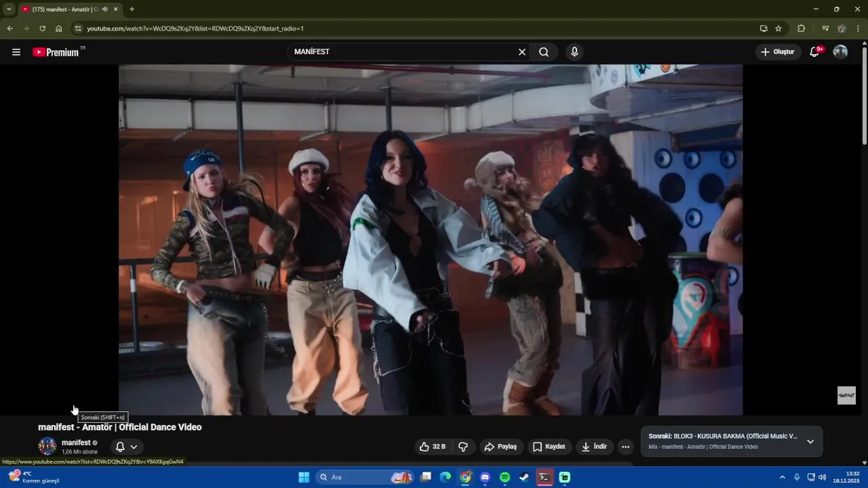Viewport: 868px width, 488px height.
Task: Open the taskbar weather widget
Action: 34,477
